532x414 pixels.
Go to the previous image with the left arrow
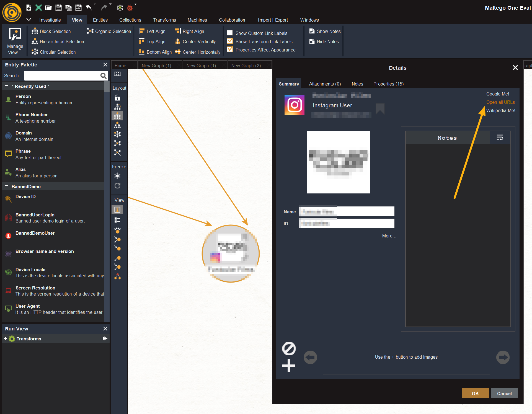pyautogui.click(x=310, y=357)
